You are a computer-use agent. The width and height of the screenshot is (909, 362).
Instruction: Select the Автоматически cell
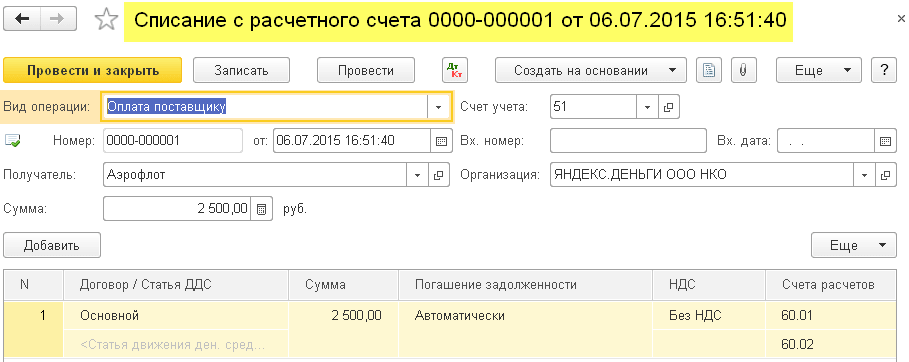525,316
